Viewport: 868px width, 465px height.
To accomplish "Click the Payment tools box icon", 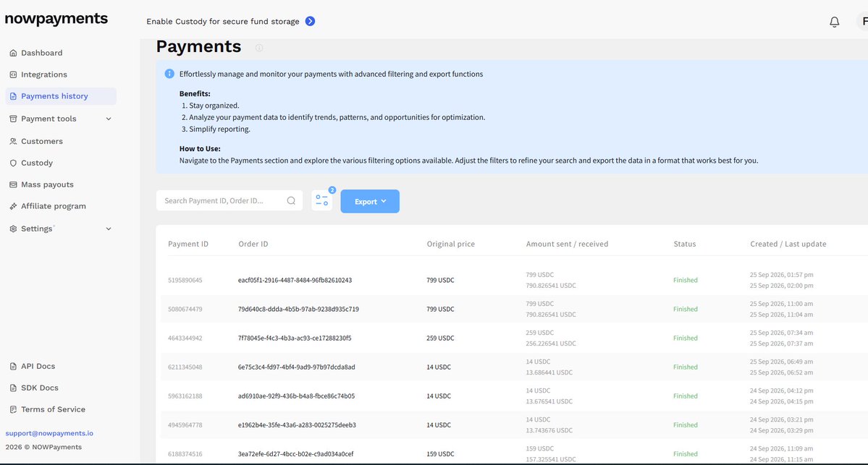I will (13, 119).
